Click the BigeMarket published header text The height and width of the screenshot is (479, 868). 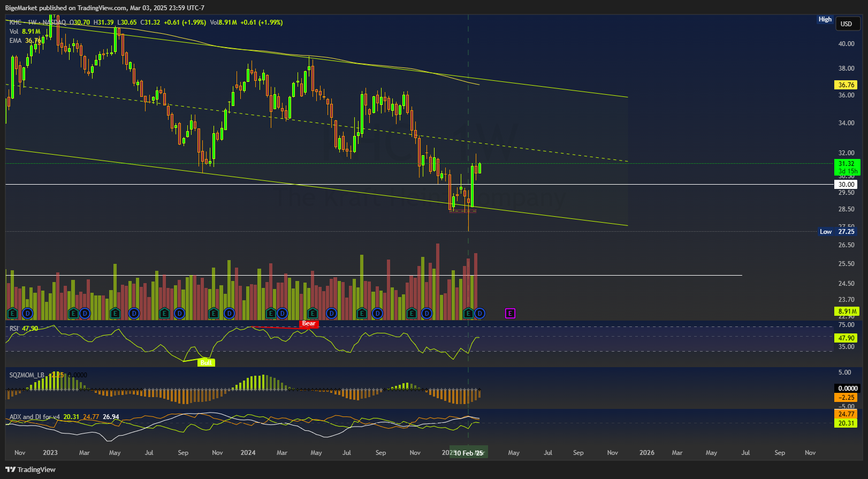[105, 8]
